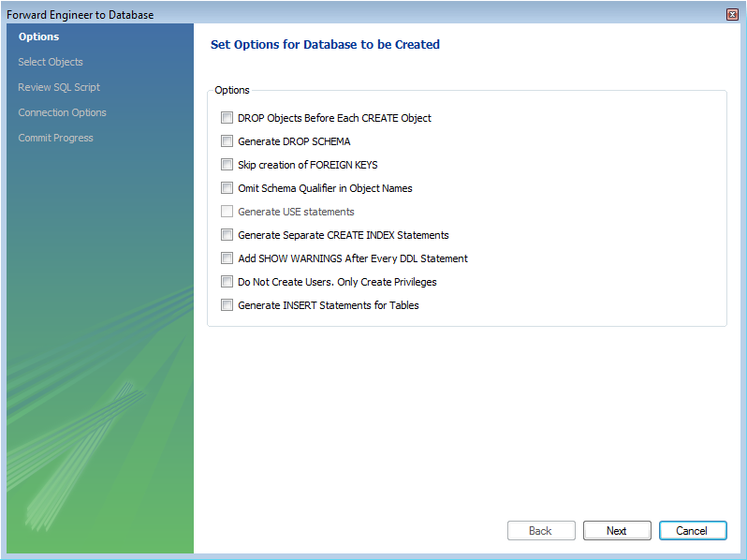Enable Omit Schema Qualifier in Object Names
The image size is (747, 560).
click(227, 188)
